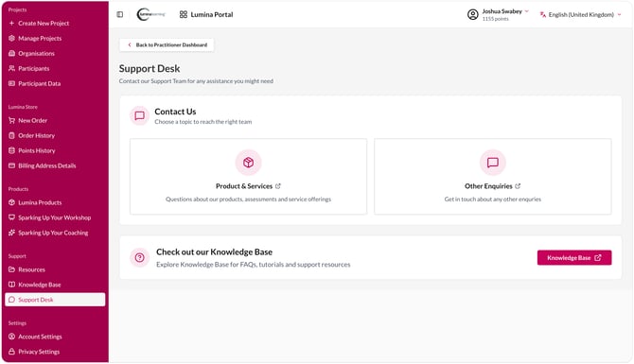Open Create New Project menu item
Image resolution: width=634 pixels, height=364 pixels.
click(55, 23)
